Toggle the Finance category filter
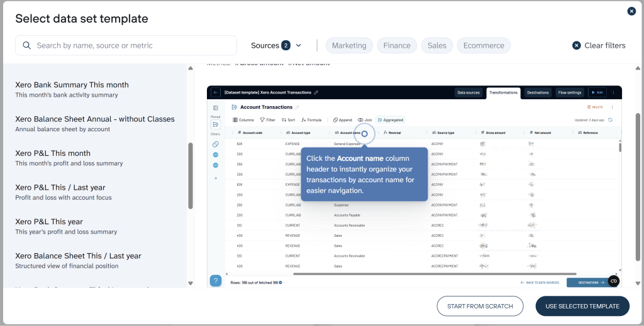 pos(397,45)
